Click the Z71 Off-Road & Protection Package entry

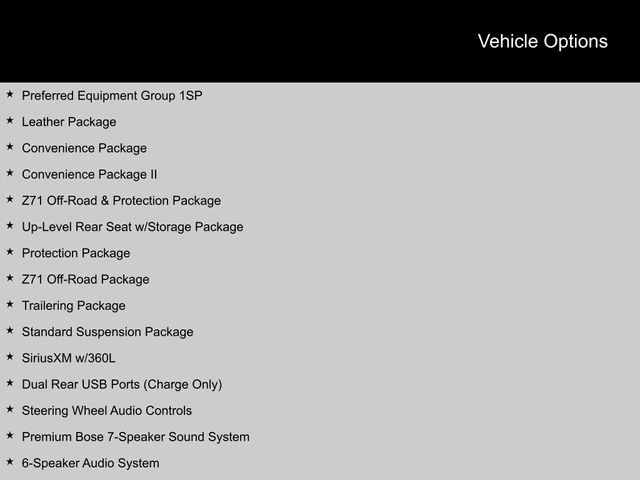click(121, 201)
